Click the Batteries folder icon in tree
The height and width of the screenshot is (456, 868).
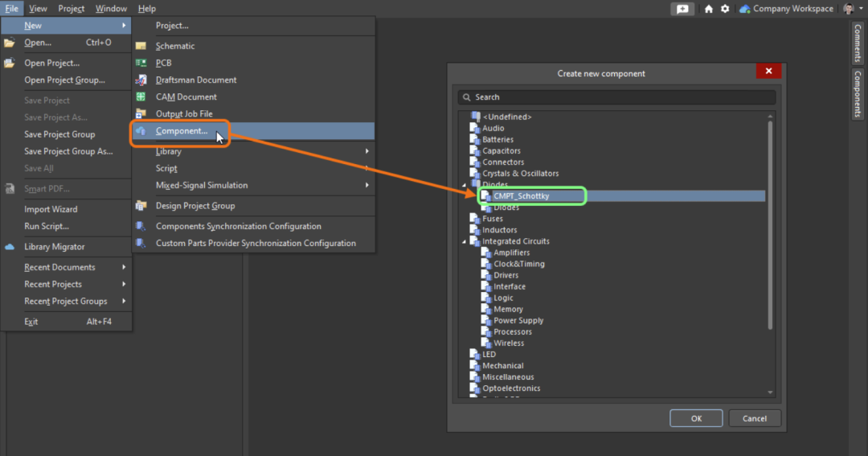click(x=474, y=140)
